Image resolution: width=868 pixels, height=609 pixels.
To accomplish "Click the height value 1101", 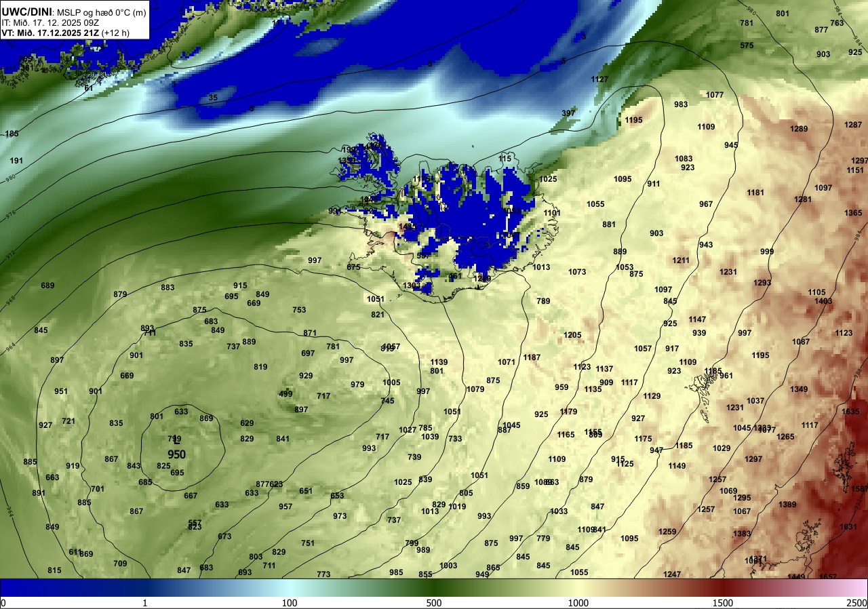I will (552, 213).
